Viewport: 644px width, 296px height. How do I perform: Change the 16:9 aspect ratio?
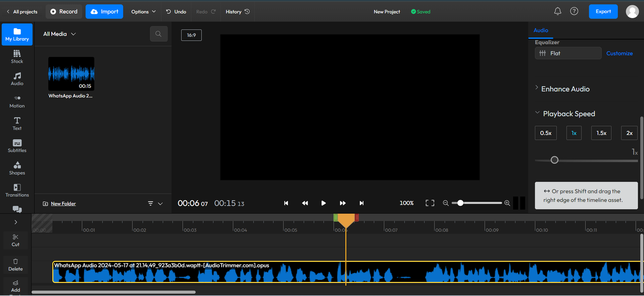(x=191, y=35)
